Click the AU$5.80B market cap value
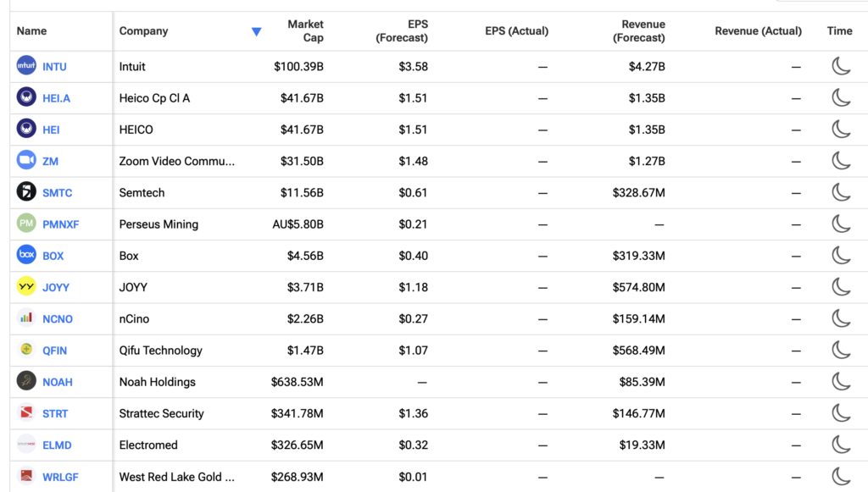The height and width of the screenshot is (492, 868). (298, 224)
